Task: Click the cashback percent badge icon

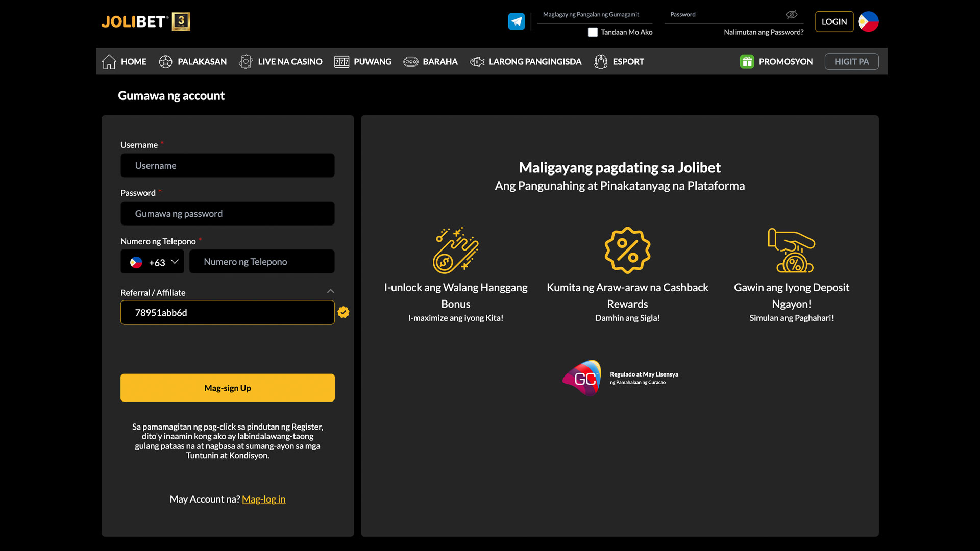Action: point(627,250)
